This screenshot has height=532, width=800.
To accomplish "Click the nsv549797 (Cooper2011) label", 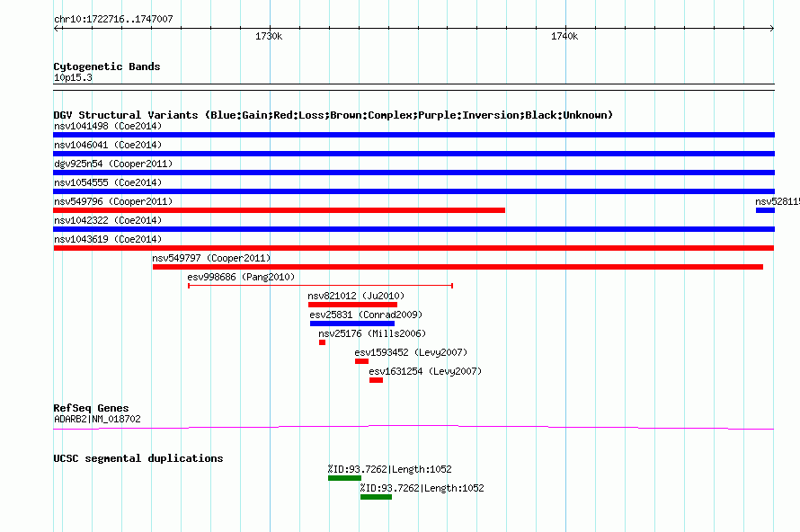I will point(211,258).
